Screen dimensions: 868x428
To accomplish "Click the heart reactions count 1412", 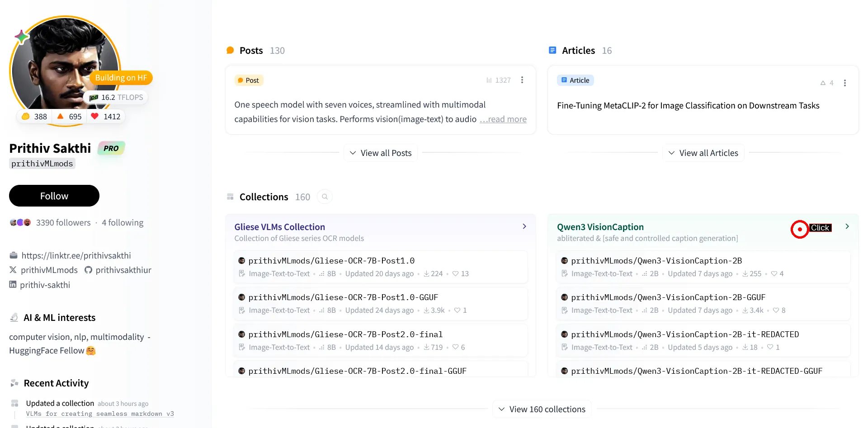I will (x=106, y=117).
